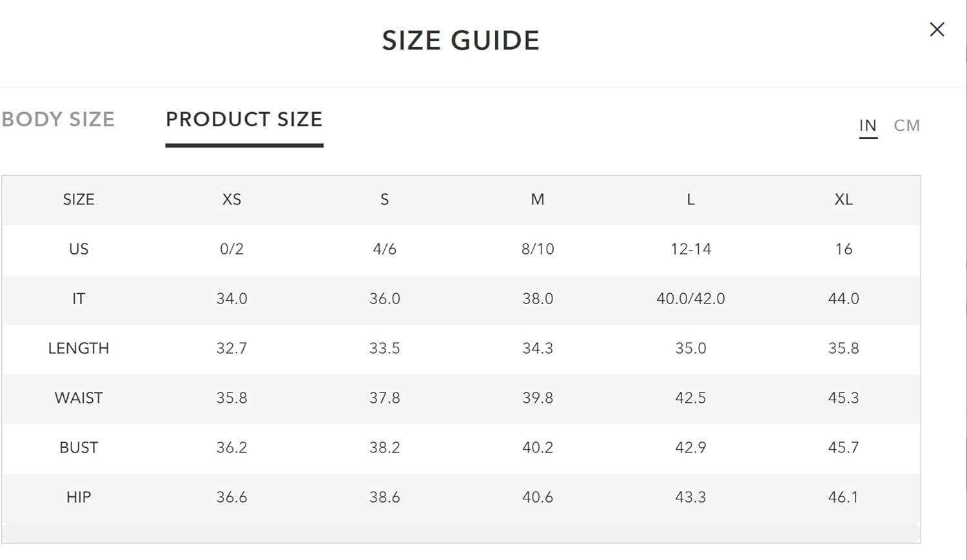
Task: Click the Size Guide heading
Action: [x=460, y=41]
